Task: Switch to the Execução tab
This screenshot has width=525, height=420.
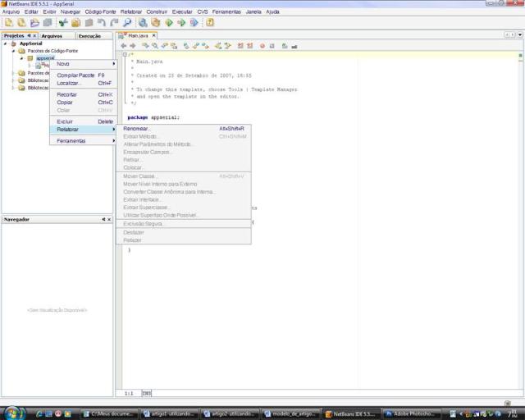Action: click(89, 36)
